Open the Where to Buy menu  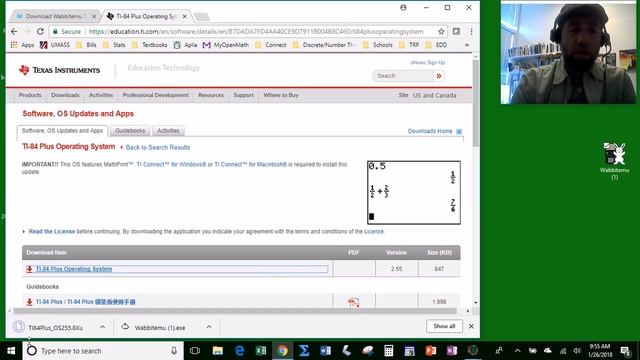pyautogui.click(x=281, y=95)
